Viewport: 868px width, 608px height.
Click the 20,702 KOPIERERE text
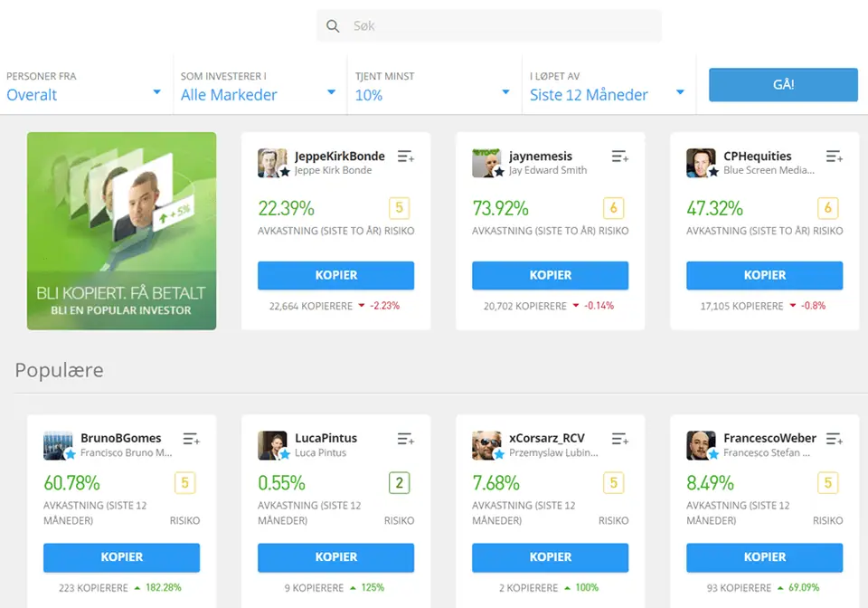click(x=524, y=306)
